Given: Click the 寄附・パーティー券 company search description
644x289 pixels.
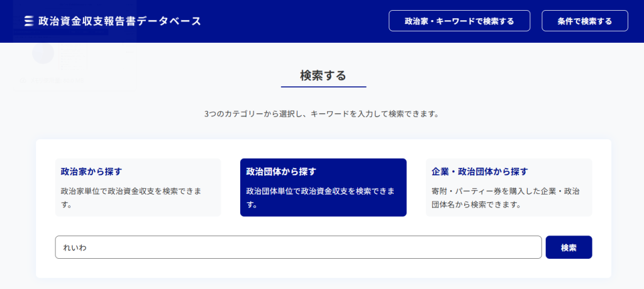Looking at the screenshot, I should click(505, 197).
